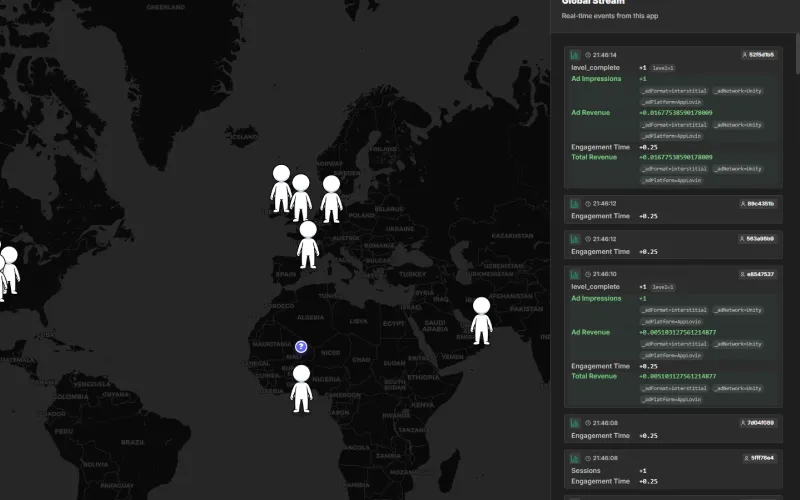
Task: Click Ad Revenue value +0.01677538590178009
Action: (676, 113)
